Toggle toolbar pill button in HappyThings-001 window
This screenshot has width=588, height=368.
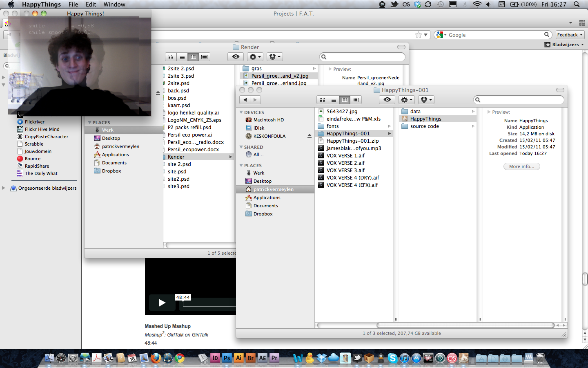[560, 90]
